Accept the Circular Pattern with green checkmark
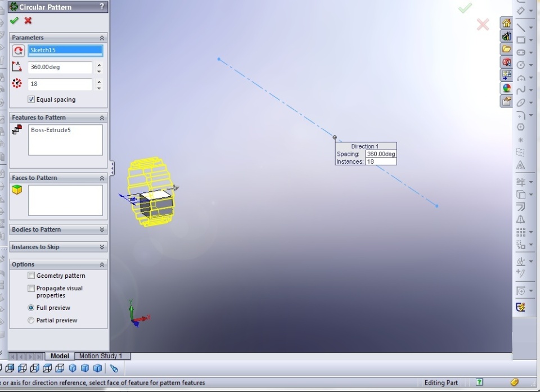This screenshot has height=392, width=540. [14, 21]
